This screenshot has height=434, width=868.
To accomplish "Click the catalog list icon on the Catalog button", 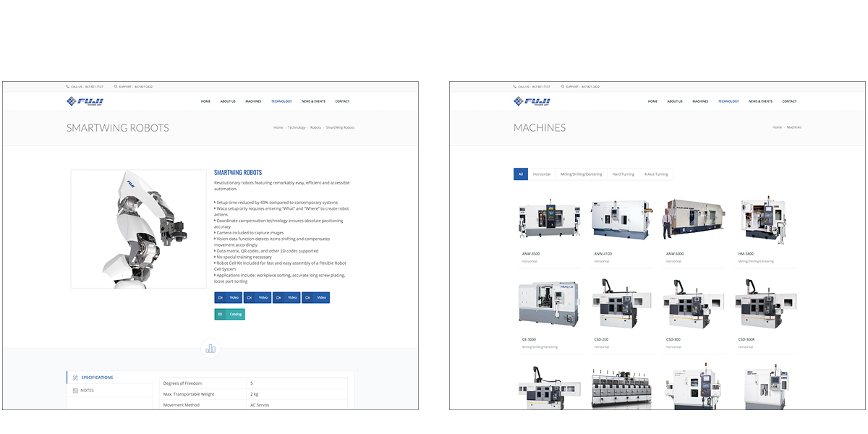I will point(220,314).
